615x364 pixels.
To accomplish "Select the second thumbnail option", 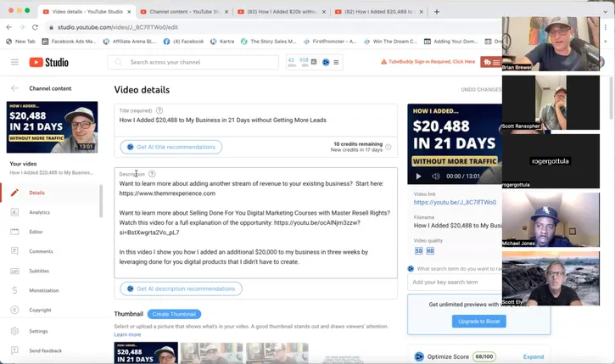I will pos(211,353).
